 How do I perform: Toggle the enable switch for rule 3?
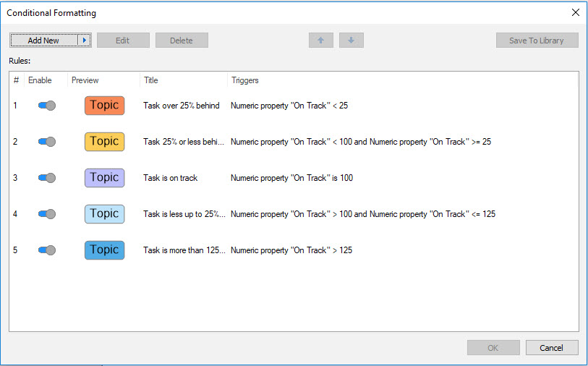click(x=47, y=178)
